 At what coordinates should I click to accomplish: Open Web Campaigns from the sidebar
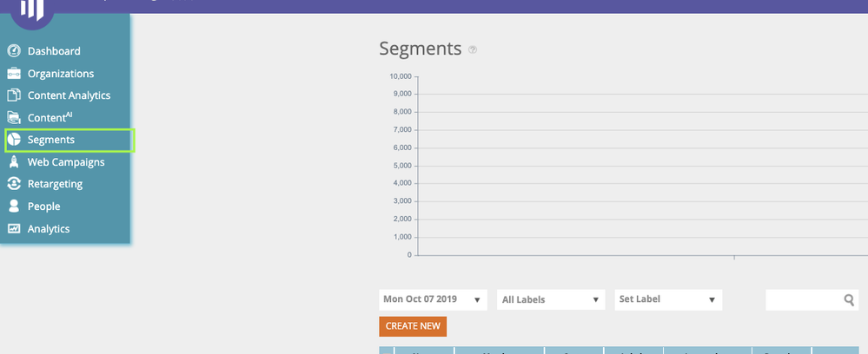coord(66,162)
